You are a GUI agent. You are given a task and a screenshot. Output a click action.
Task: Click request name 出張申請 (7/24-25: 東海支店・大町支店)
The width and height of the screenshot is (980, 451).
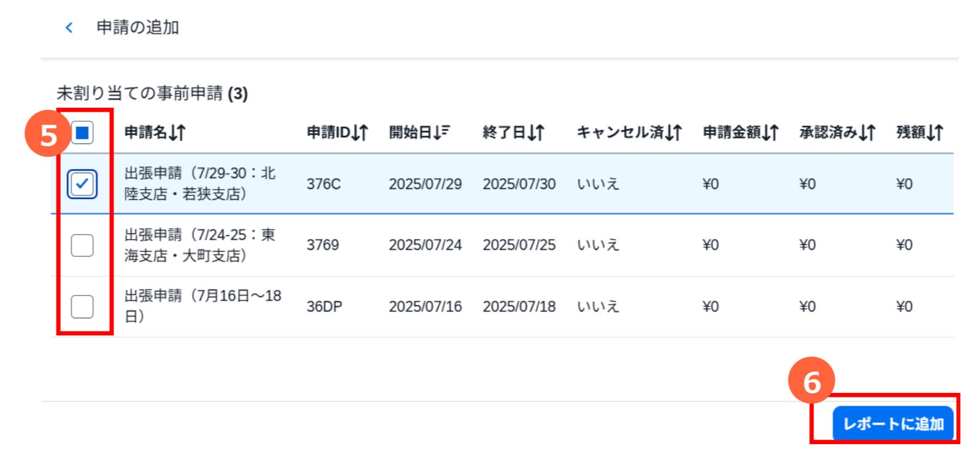[199, 245]
